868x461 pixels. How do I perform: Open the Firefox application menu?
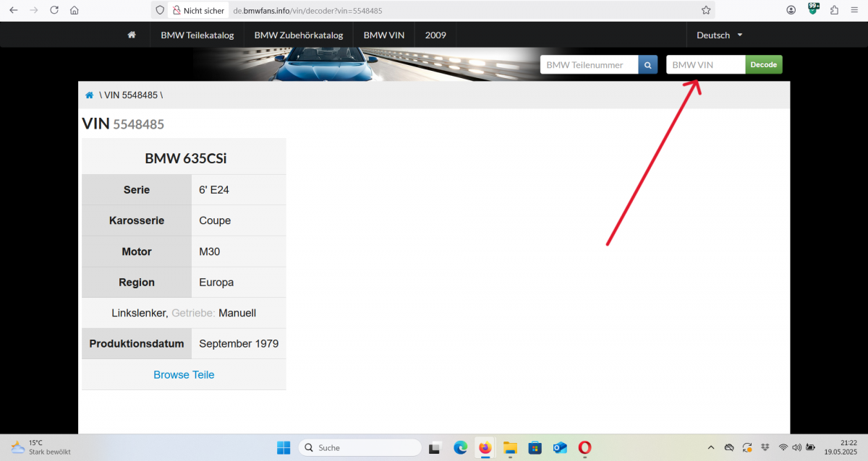[x=856, y=10]
